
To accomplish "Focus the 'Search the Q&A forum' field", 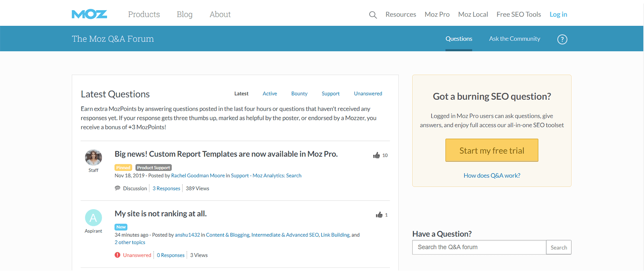I will 479,247.
